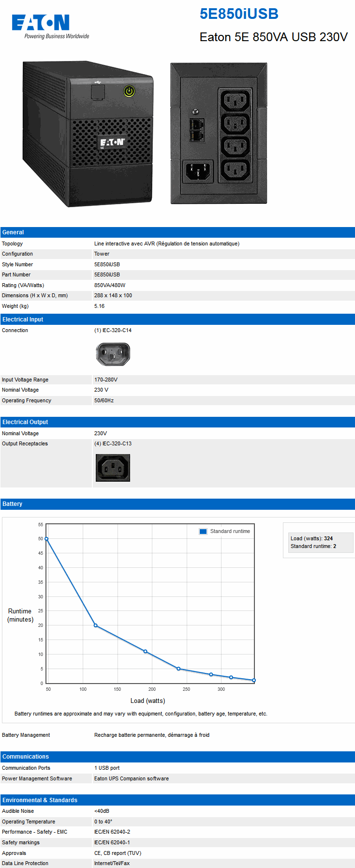Screen dimensions: 355x868
Task: Click the 5-minute data point on the runtime curve
Action: coord(178,669)
